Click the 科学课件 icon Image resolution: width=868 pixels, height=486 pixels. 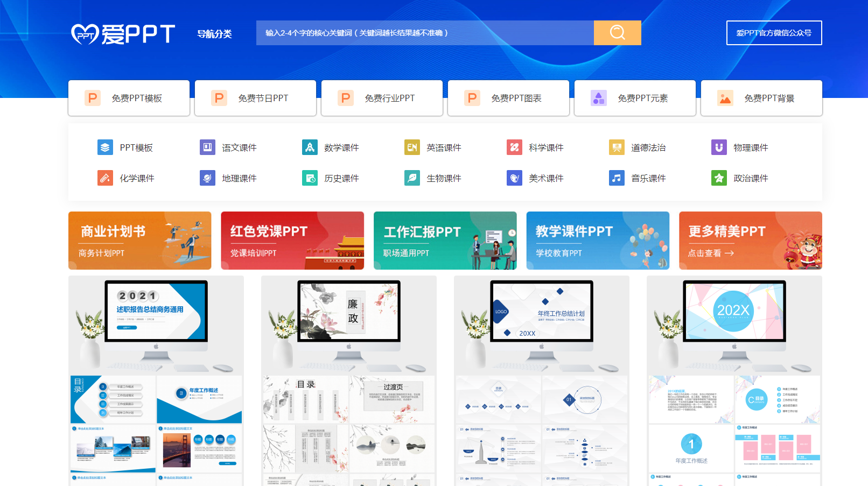[514, 147]
